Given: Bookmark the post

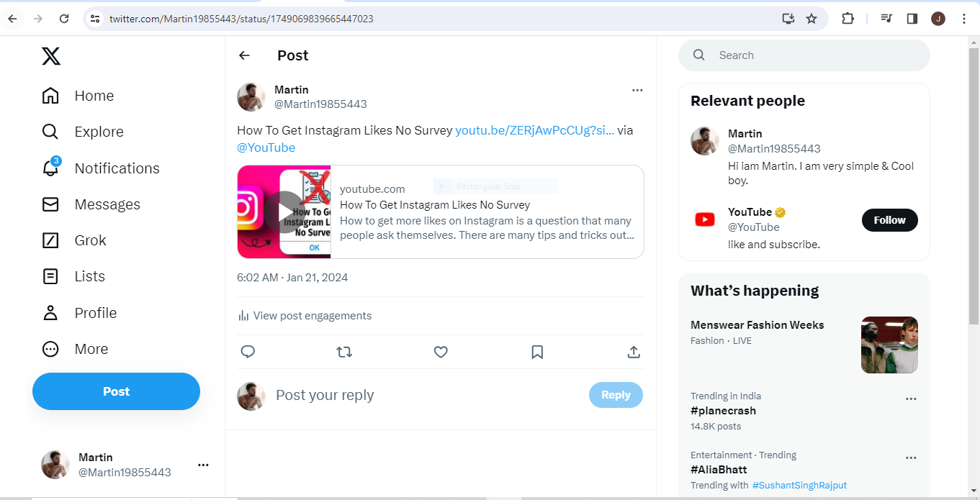Looking at the screenshot, I should (537, 352).
